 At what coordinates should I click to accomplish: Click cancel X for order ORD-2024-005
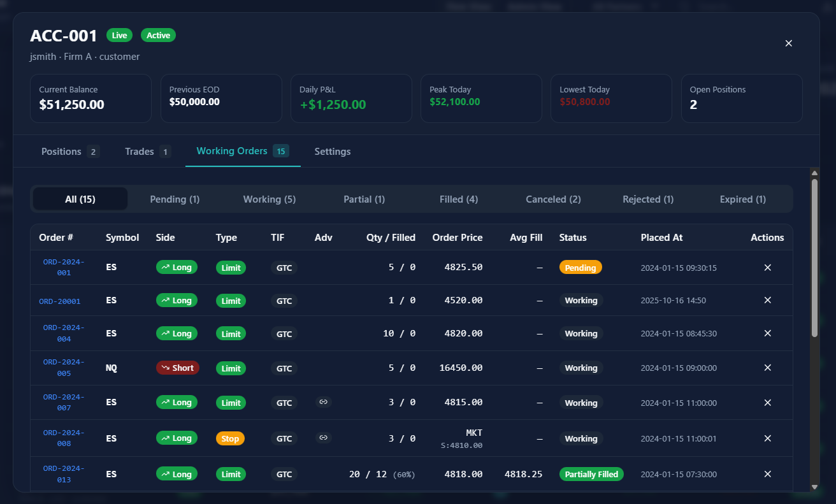[x=767, y=368]
